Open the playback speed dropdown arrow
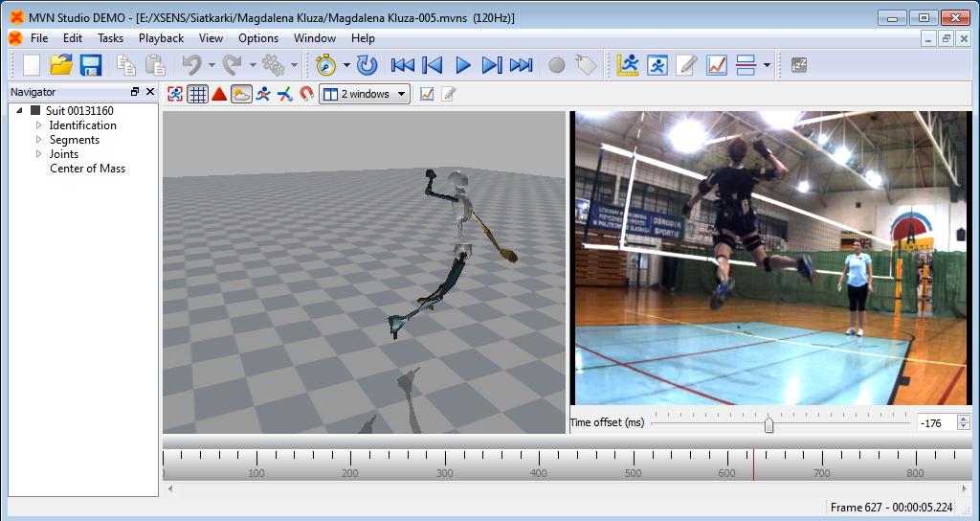Viewport: 980px width, 521px height. 346,65
